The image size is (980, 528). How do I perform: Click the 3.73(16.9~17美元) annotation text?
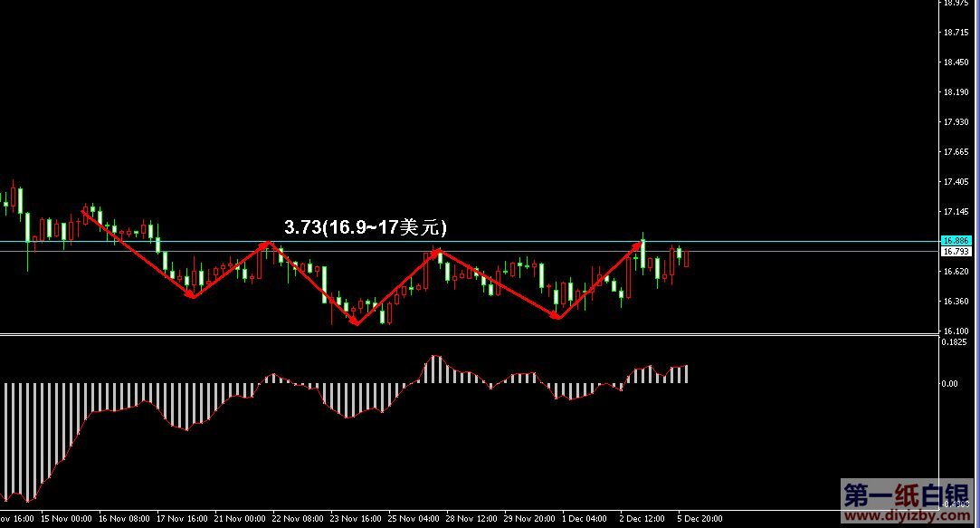click(365, 227)
